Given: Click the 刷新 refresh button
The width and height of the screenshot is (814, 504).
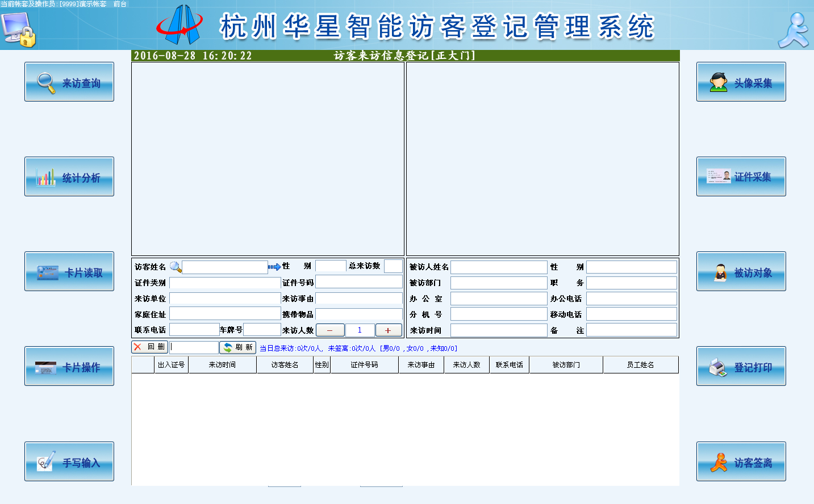Looking at the screenshot, I should 237,347.
